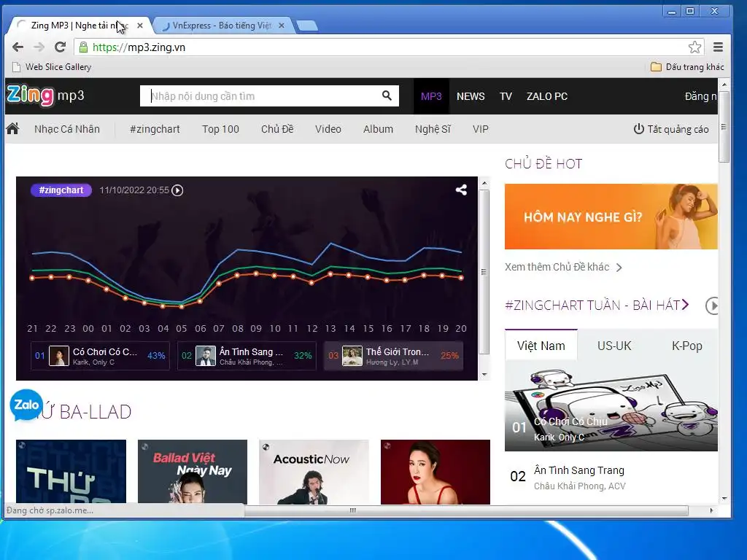Close the Zing MP3 tab
The width and height of the screenshot is (747, 560).
[139, 26]
